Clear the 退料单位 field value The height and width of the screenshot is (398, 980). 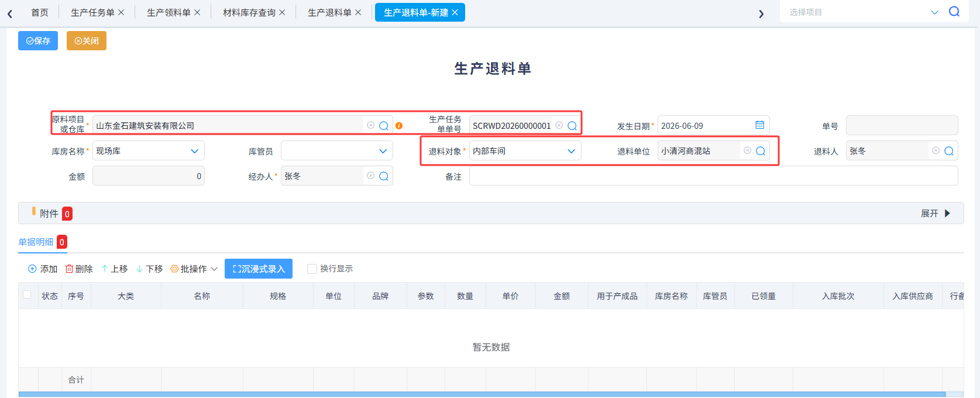(747, 150)
